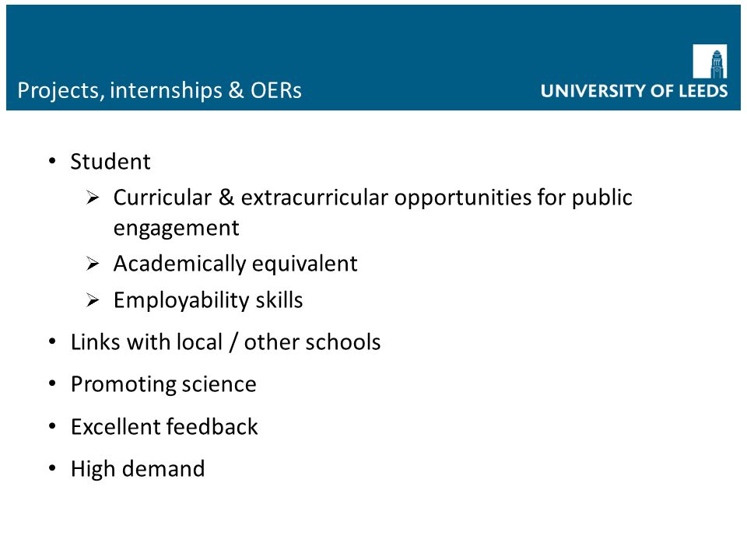Click the bullet dot before High demand
The image size is (747, 560).
pos(52,468)
